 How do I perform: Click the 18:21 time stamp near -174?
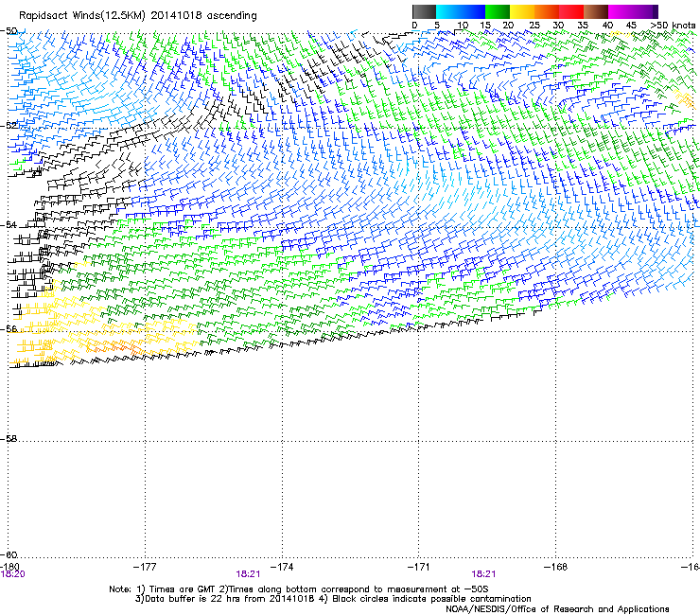pyautogui.click(x=248, y=574)
